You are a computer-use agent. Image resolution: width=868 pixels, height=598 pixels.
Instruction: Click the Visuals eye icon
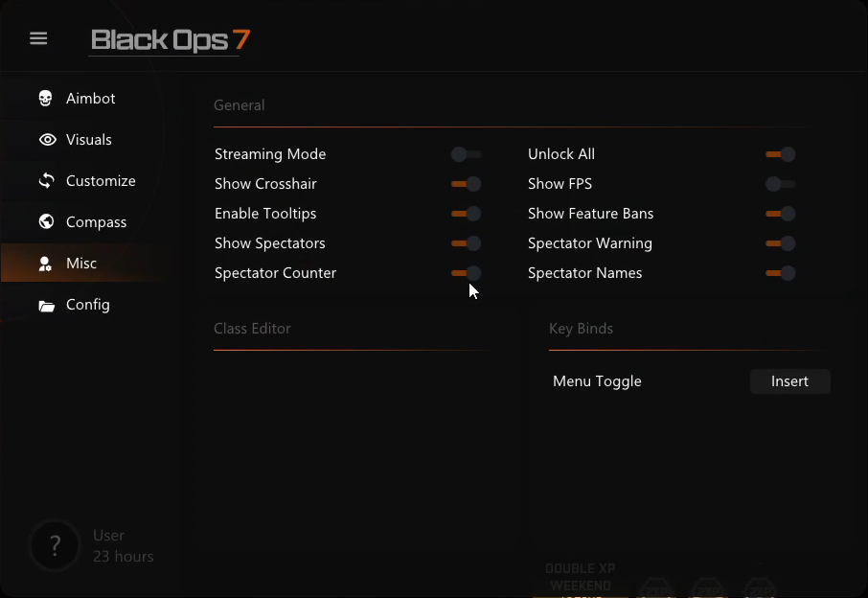(x=47, y=139)
